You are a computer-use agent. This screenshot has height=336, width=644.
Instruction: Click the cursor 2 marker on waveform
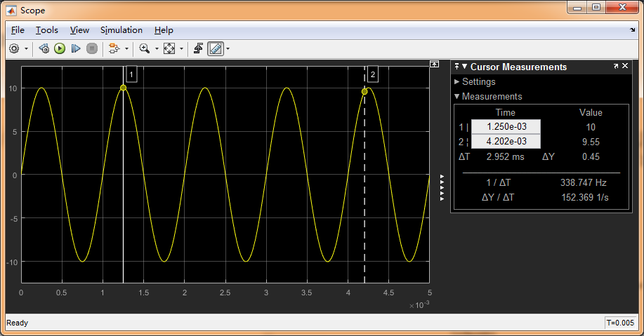364,92
